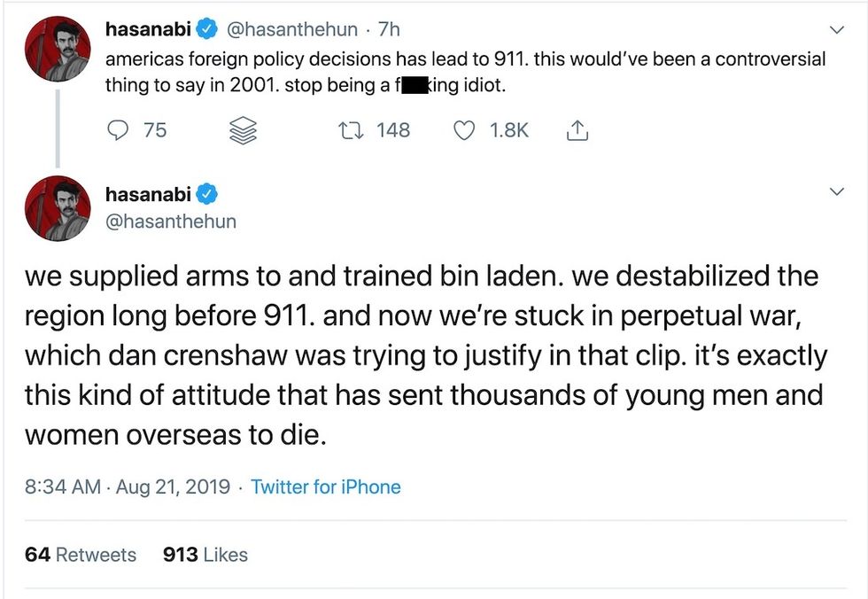Click the @hasanthehun handle in first tweet
Image resolution: width=868 pixels, height=599 pixels.
click(x=292, y=29)
